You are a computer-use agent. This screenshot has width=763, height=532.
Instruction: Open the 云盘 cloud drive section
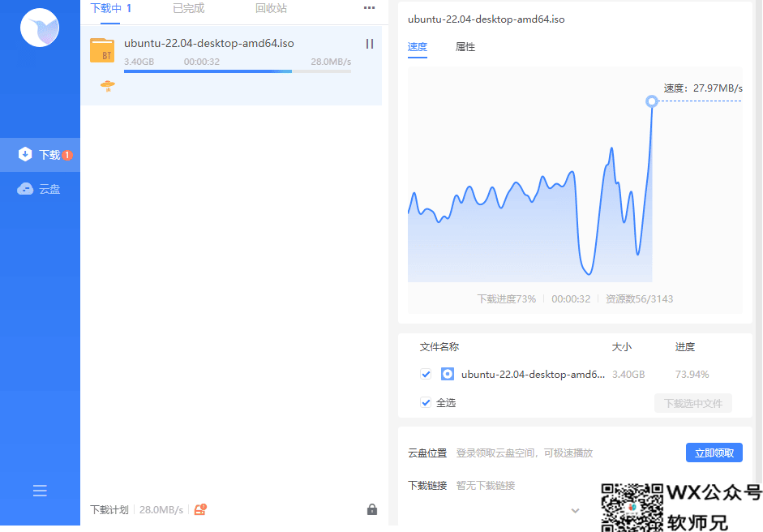click(39, 189)
